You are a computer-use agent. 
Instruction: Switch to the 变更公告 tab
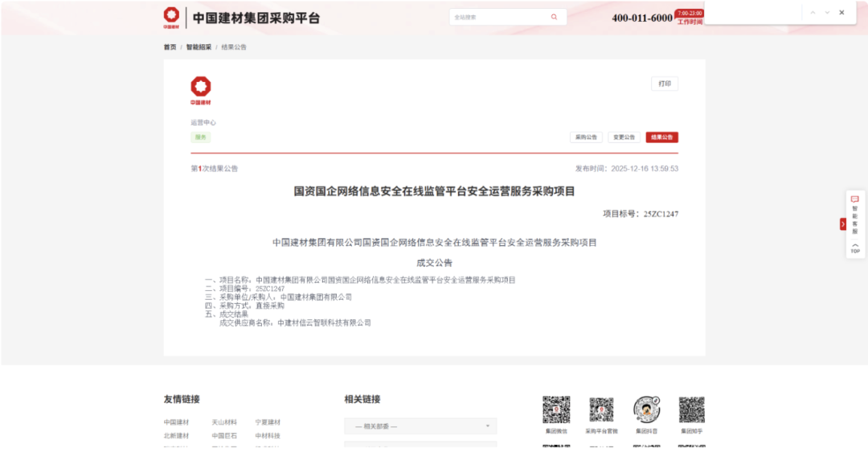point(624,138)
